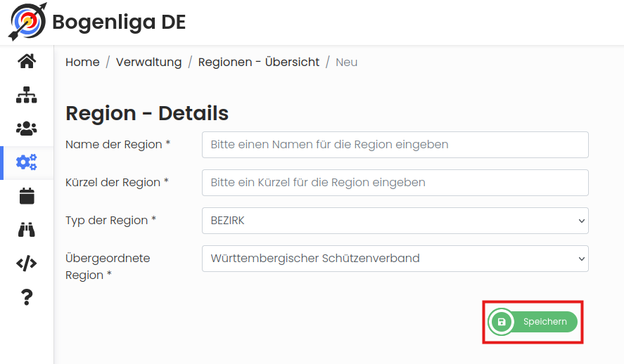Open the calendar sidebar icon
624x364 pixels.
(x=27, y=196)
